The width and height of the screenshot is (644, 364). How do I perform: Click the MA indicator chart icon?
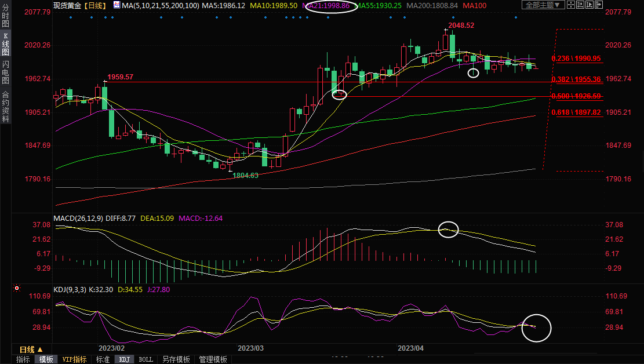pyautogui.click(x=117, y=5)
